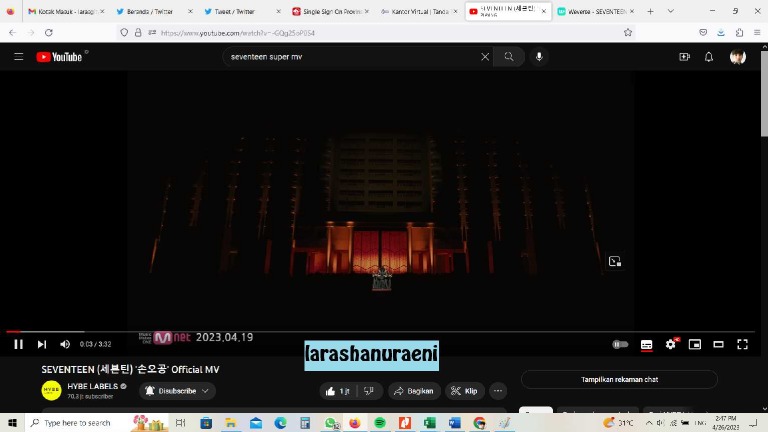
Task: Switch to Single Sign On tab
Action: coord(331,11)
